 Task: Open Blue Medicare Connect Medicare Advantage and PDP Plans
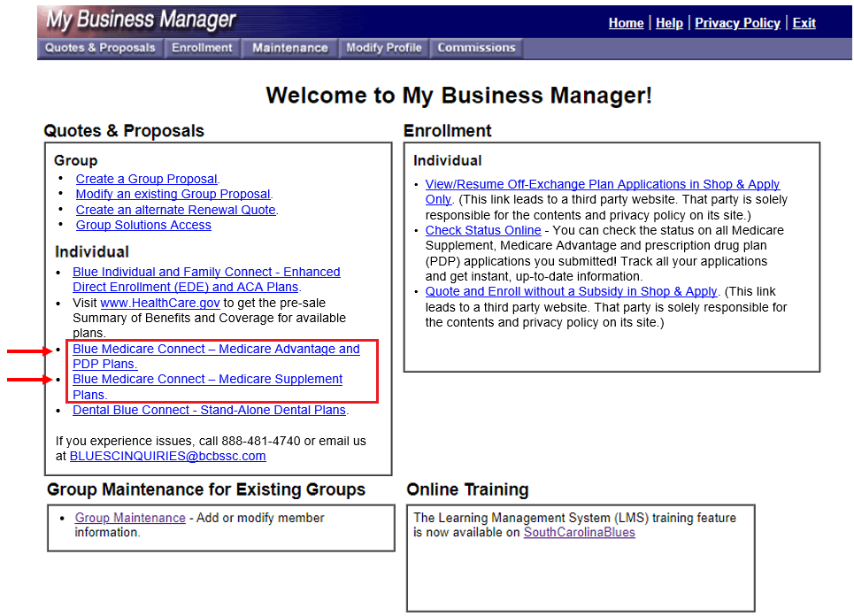click(216, 349)
